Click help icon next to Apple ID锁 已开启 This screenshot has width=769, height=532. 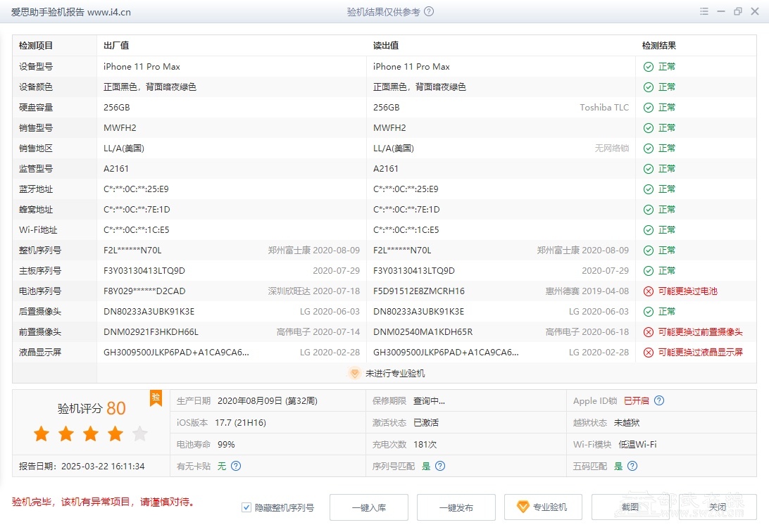click(x=659, y=401)
